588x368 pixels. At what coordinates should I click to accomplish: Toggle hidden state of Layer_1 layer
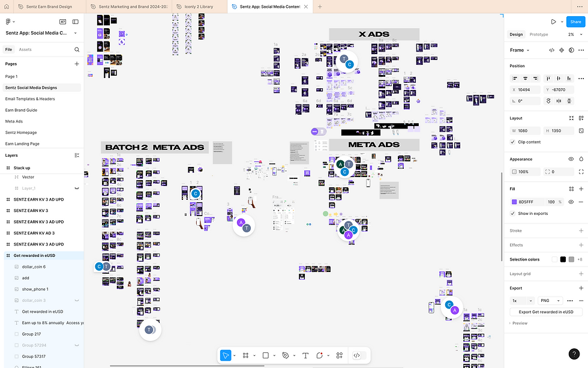pos(77,189)
